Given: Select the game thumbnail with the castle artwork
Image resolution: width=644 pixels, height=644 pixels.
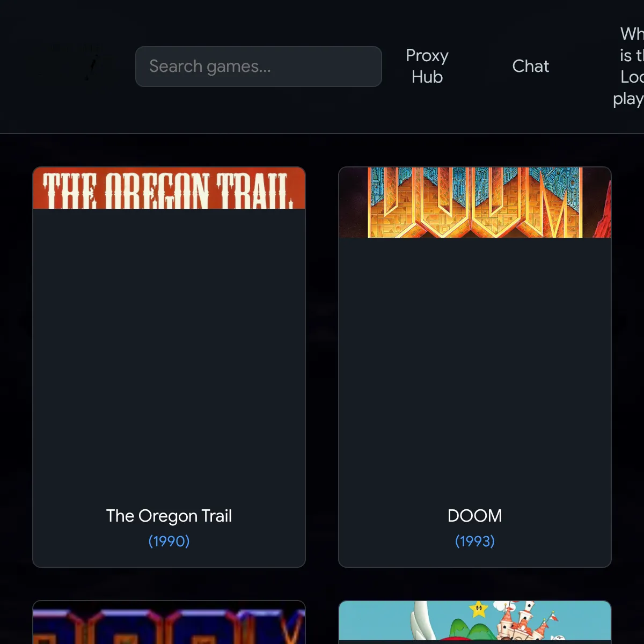Looking at the screenshot, I should [474, 623].
